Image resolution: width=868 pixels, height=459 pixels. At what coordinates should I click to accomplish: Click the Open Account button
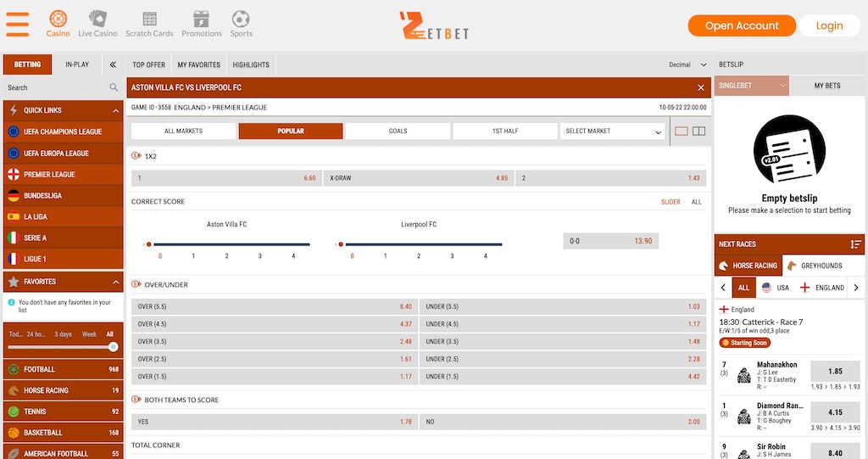click(x=742, y=25)
